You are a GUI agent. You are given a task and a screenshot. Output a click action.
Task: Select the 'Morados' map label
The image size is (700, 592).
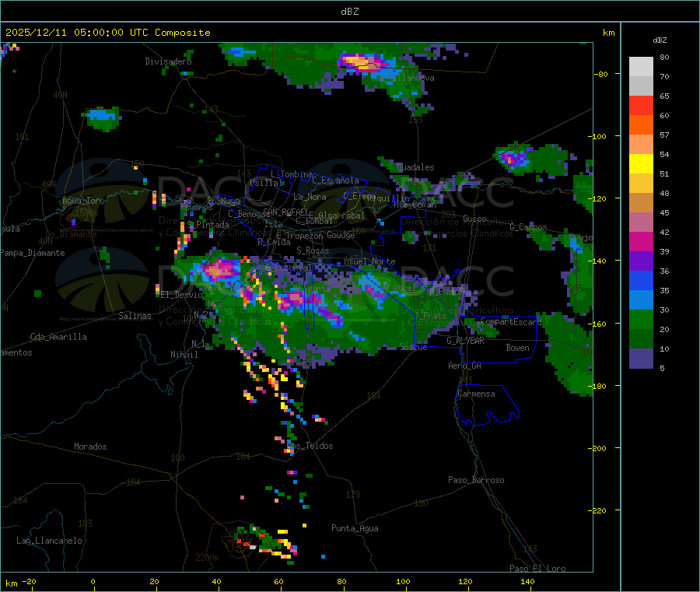(x=90, y=447)
